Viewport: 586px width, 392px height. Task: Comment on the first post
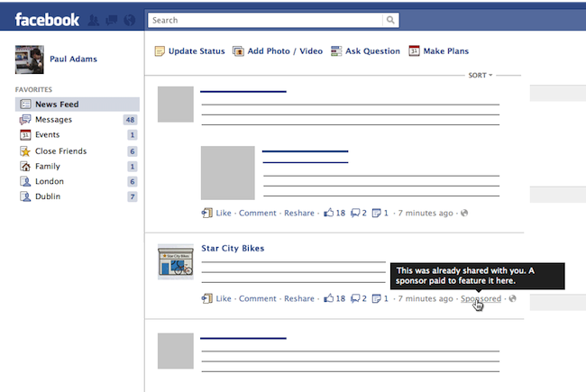[x=258, y=213]
